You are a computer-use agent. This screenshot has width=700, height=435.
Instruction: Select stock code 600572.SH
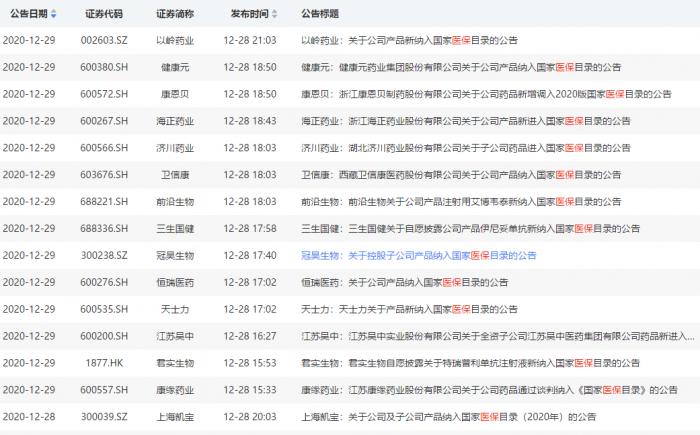point(104,94)
